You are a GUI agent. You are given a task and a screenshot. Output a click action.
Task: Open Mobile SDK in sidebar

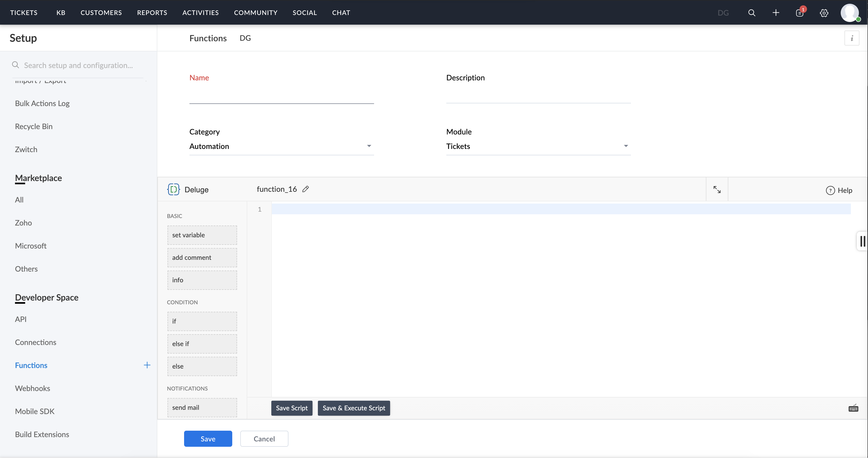pyautogui.click(x=35, y=411)
